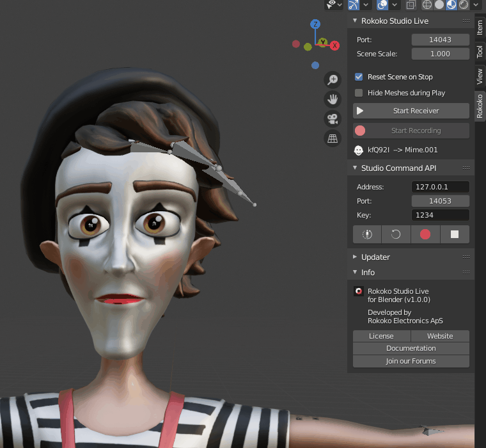The height and width of the screenshot is (448, 486).
Task: Check Hide Meshes during Play
Action: [x=359, y=93]
